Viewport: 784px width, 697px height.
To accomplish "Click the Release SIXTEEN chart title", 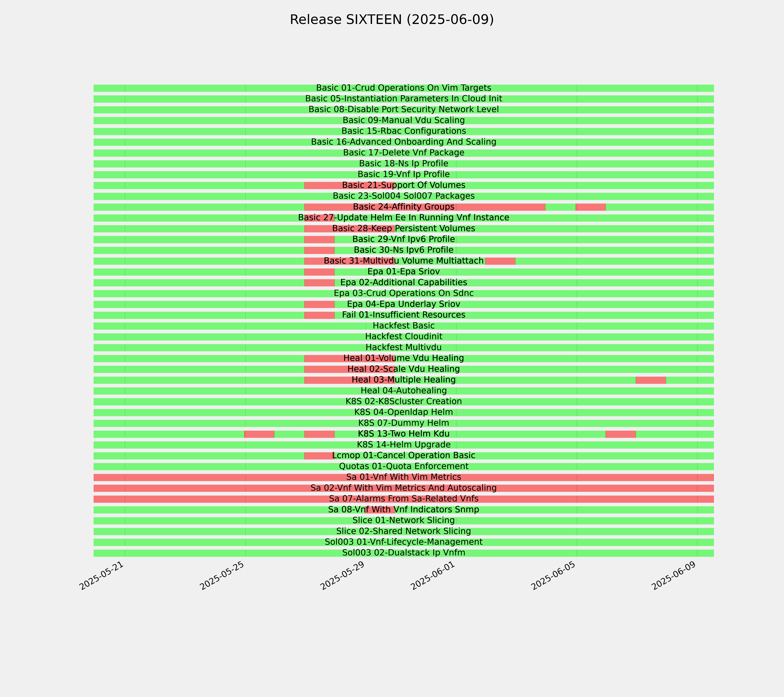I will tap(392, 20).
